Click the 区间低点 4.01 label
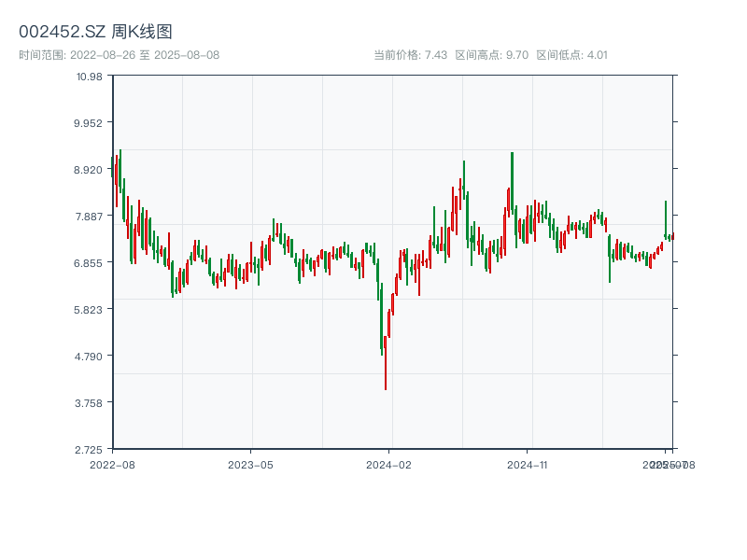The height and width of the screenshot is (560, 747). tap(571, 55)
